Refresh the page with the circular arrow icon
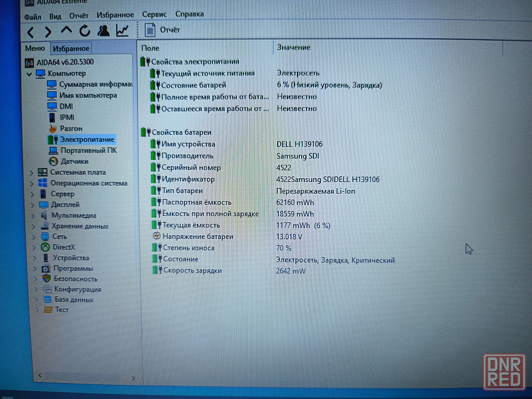532x399 pixels. tap(85, 31)
